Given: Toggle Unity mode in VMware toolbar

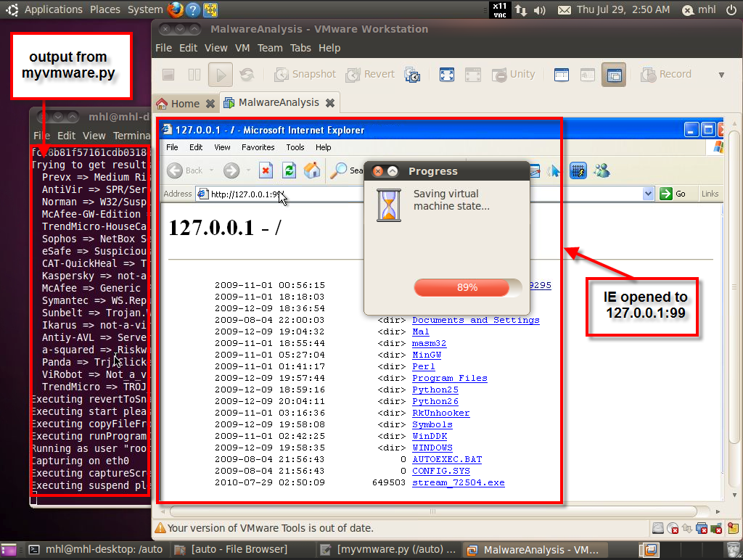Looking at the screenshot, I should (x=514, y=75).
